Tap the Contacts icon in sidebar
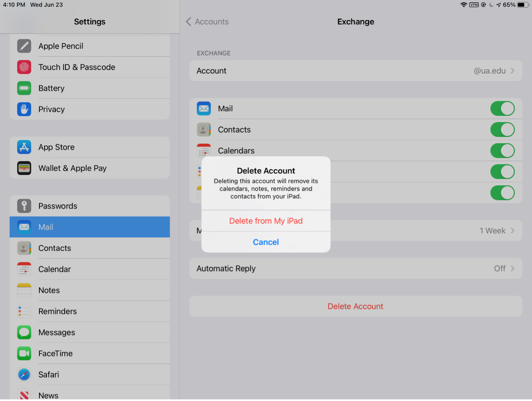The width and height of the screenshot is (532, 401). pyautogui.click(x=24, y=248)
